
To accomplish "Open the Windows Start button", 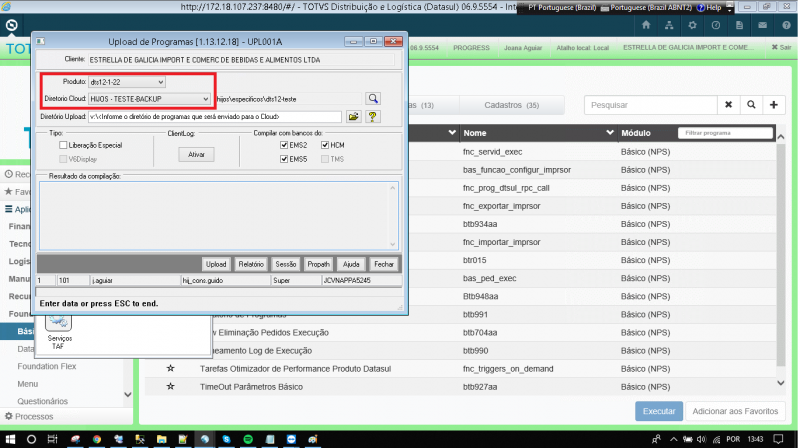I will click(10, 439).
